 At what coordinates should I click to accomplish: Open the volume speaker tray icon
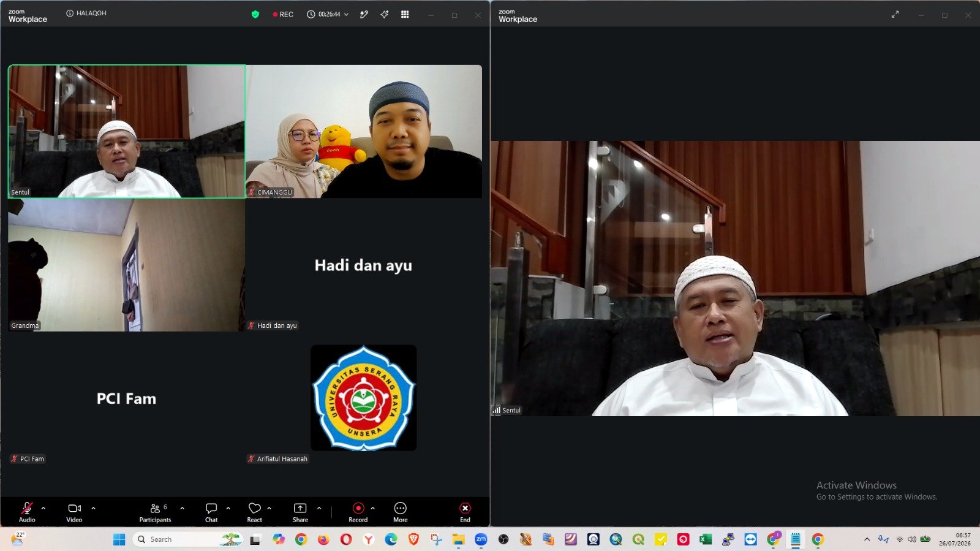click(912, 539)
